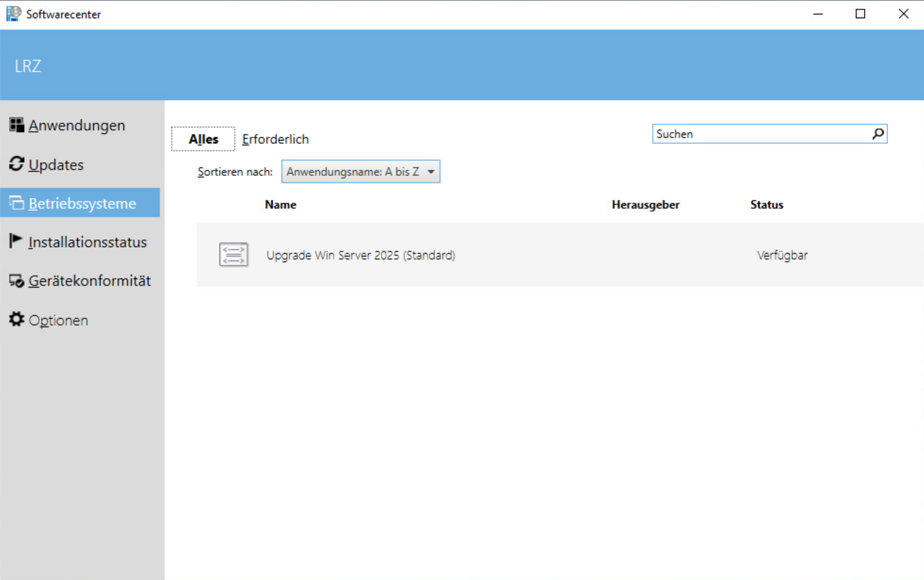Image resolution: width=924 pixels, height=580 pixels.
Task: Open the Anwendungen section
Action: (77, 125)
